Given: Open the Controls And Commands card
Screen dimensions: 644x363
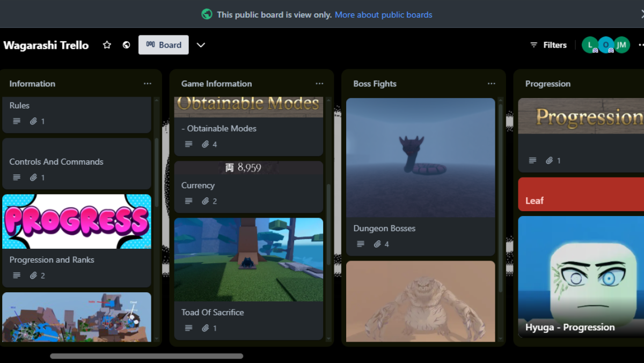Looking at the screenshot, I should click(x=56, y=161).
